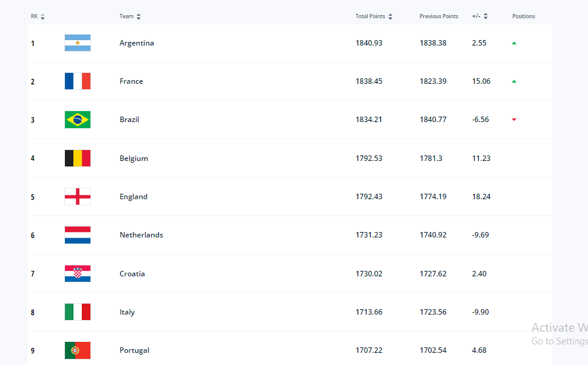Click the Argentina flag icon
The width and height of the screenshot is (588, 365).
pyautogui.click(x=78, y=43)
